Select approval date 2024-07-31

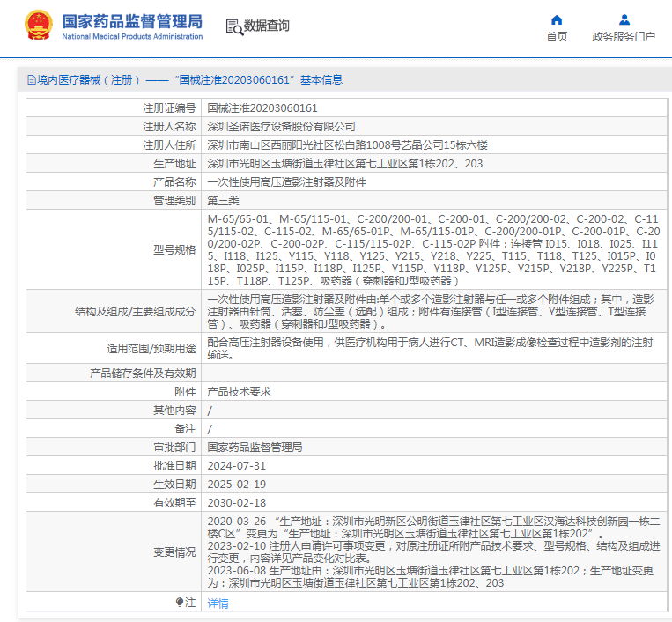tap(237, 465)
